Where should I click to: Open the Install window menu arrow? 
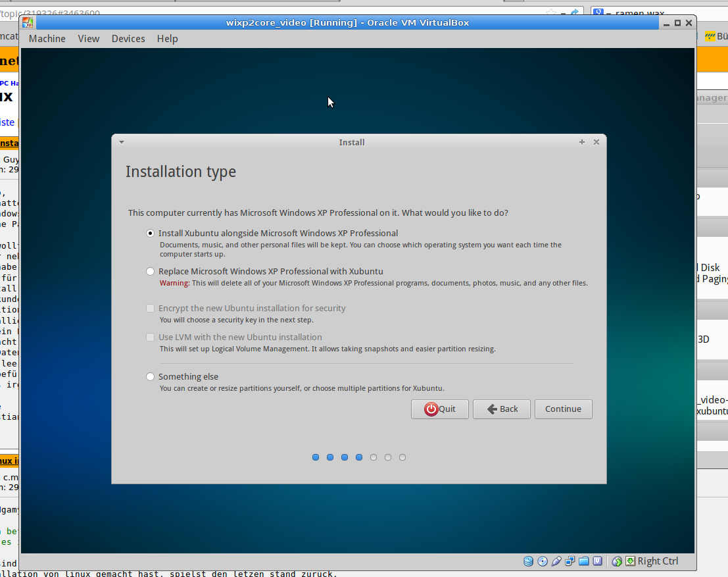(x=122, y=141)
